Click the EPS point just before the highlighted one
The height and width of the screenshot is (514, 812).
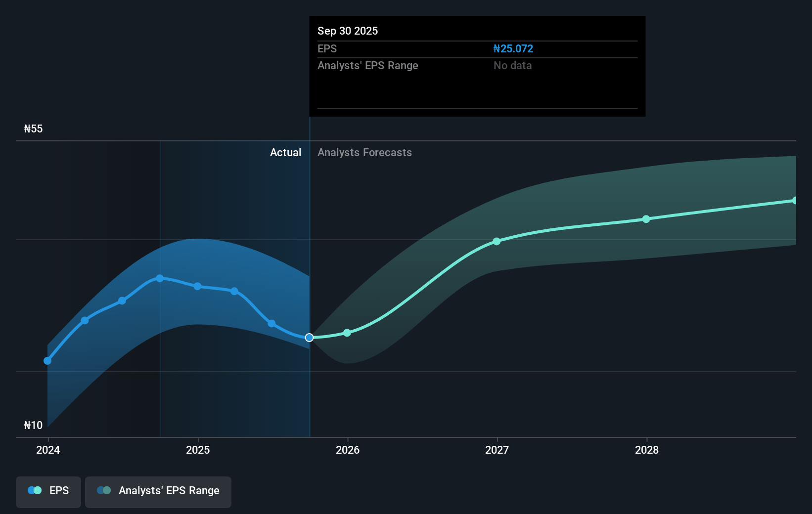271,323
